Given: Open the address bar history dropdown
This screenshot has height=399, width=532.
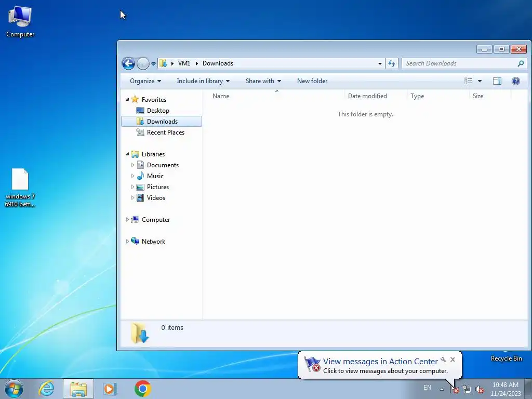Looking at the screenshot, I should click(x=380, y=63).
